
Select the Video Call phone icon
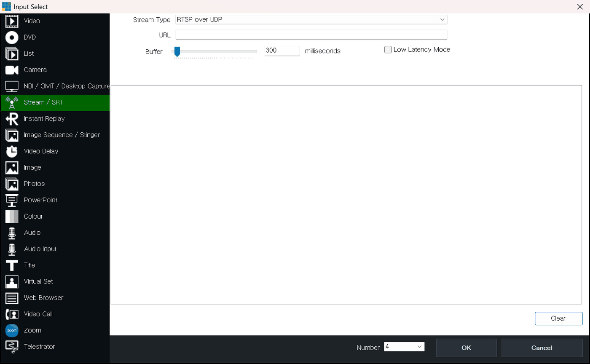click(x=12, y=314)
